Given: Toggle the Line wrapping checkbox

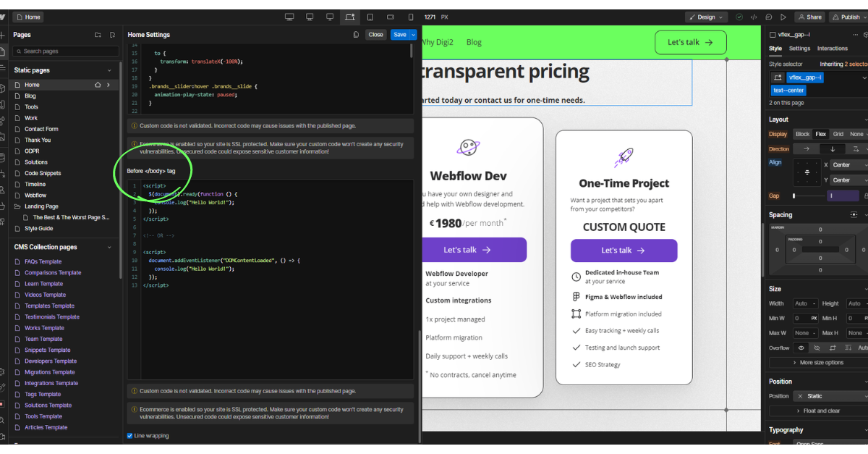Looking at the screenshot, I should click(x=129, y=436).
